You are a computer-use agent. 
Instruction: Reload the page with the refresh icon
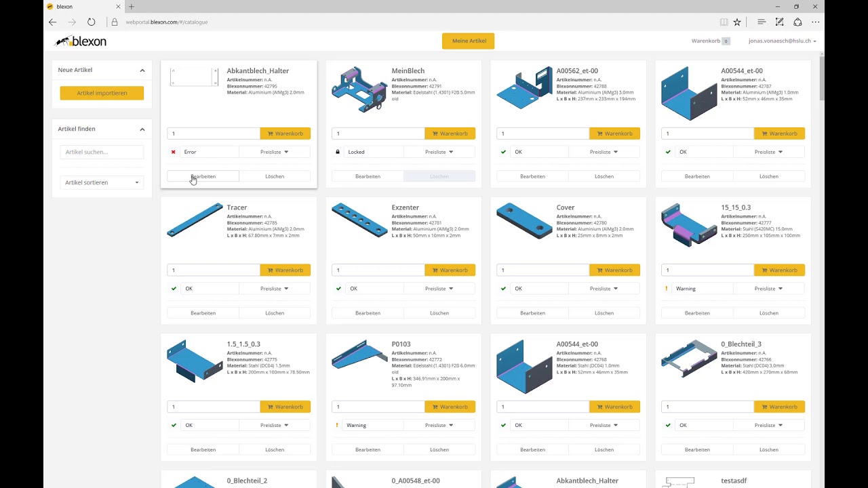coord(92,22)
